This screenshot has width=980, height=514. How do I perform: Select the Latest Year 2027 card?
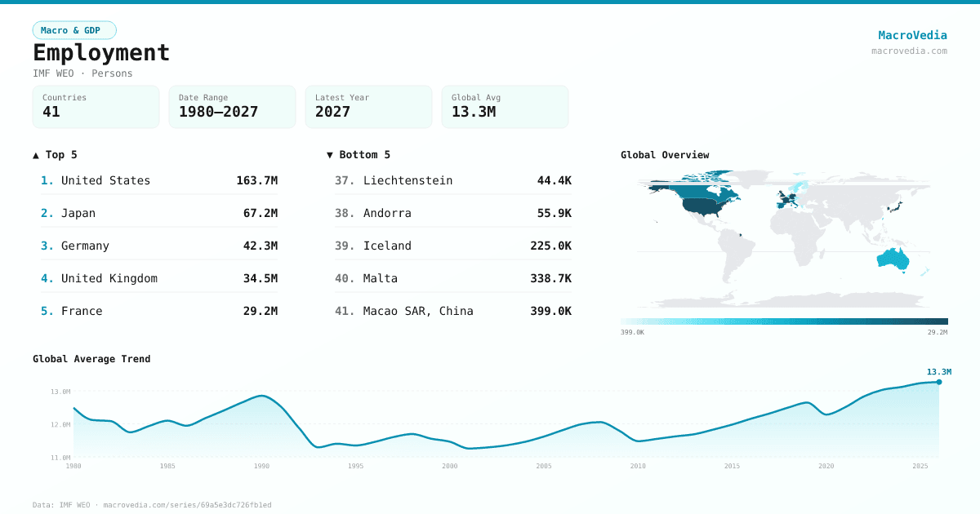[369, 107]
